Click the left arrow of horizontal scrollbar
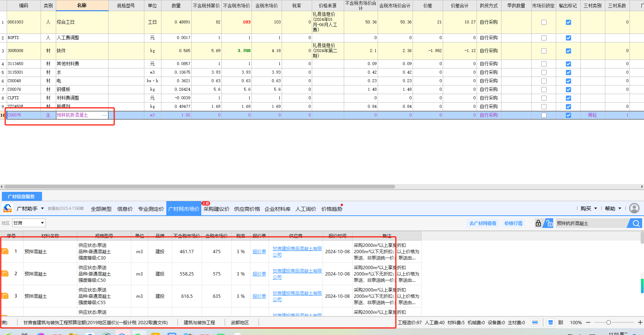This screenshot has width=644, height=335. point(1,187)
